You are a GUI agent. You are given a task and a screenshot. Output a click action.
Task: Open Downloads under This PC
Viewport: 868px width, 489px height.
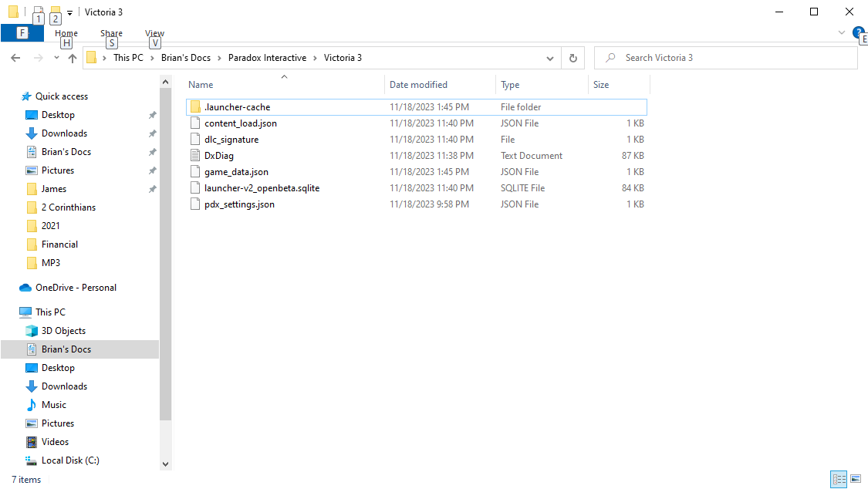click(64, 386)
